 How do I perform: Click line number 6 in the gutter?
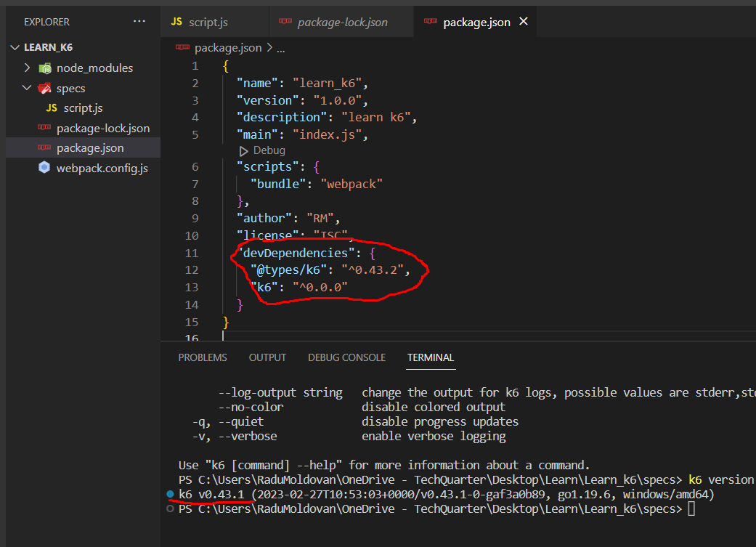coord(195,167)
